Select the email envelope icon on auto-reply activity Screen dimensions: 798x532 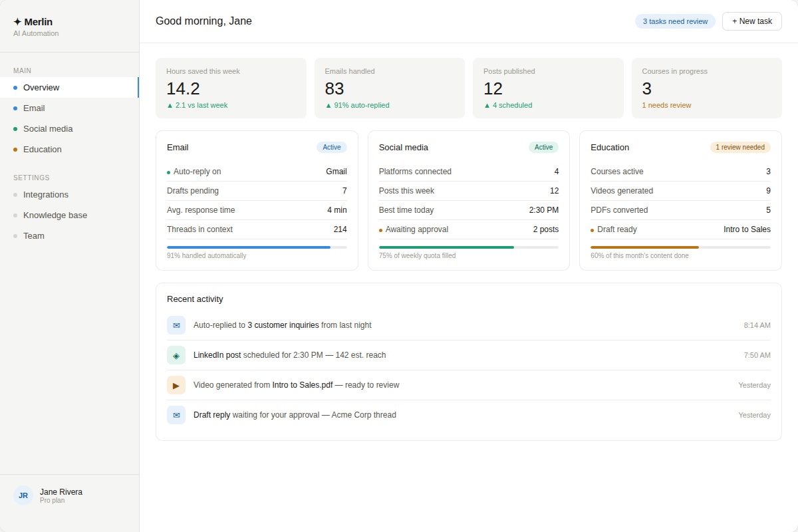[x=176, y=325]
